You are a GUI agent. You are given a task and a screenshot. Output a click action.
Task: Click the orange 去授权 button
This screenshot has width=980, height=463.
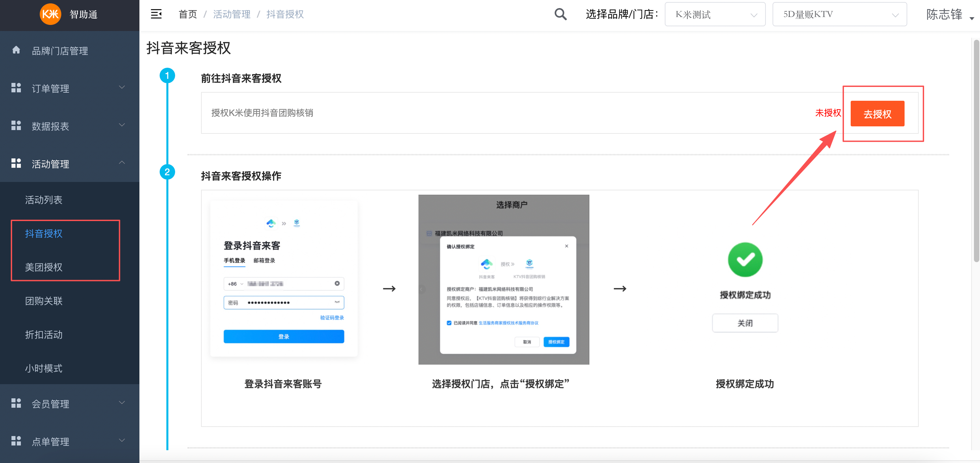(x=877, y=113)
